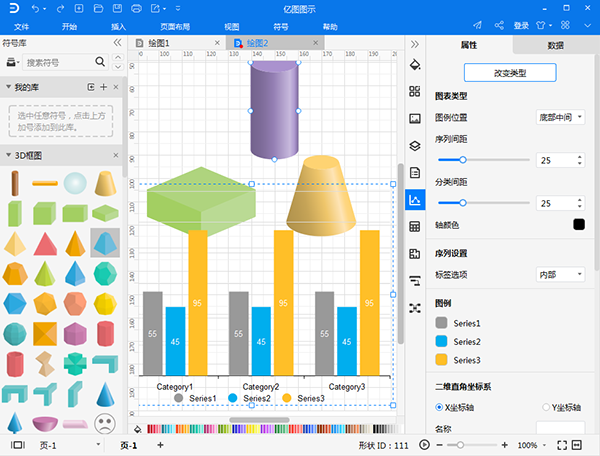The width and height of the screenshot is (600, 456).
Task: Open the 图例位置 dropdown
Action: 561,117
